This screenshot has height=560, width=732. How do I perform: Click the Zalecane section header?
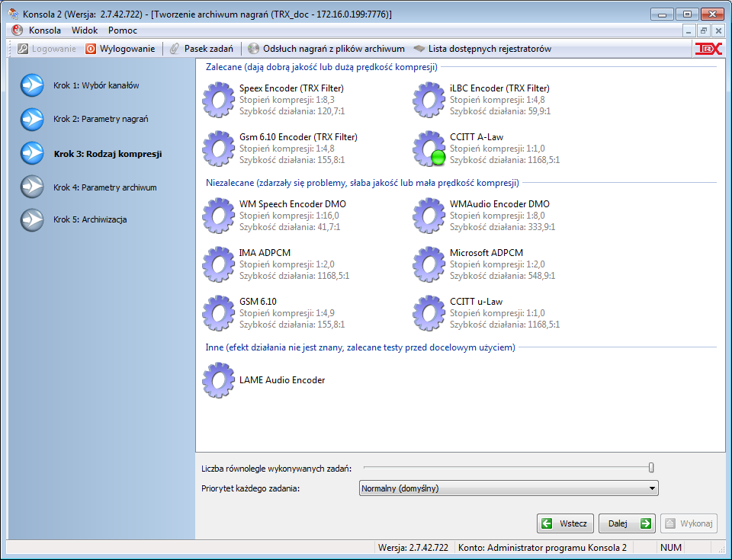tap(322, 67)
